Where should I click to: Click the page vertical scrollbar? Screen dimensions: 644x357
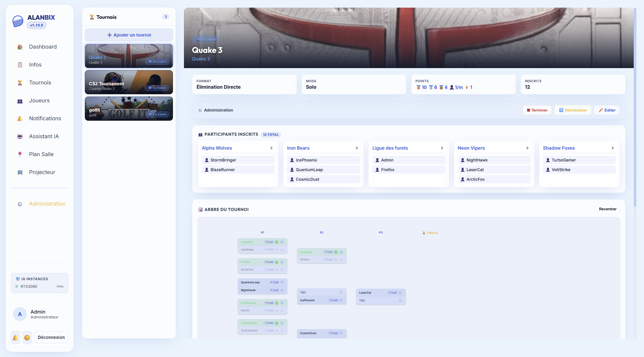pyautogui.click(x=635, y=108)
